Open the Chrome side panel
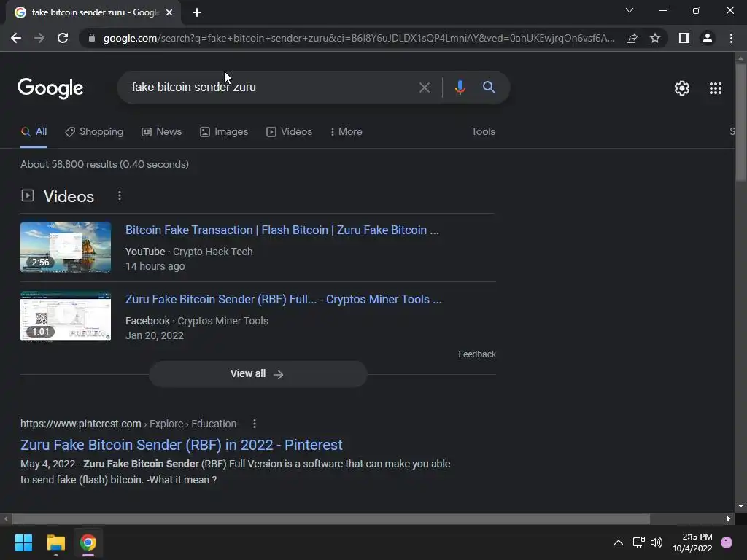This screenshot has height=560, width=747. [684, 38]
